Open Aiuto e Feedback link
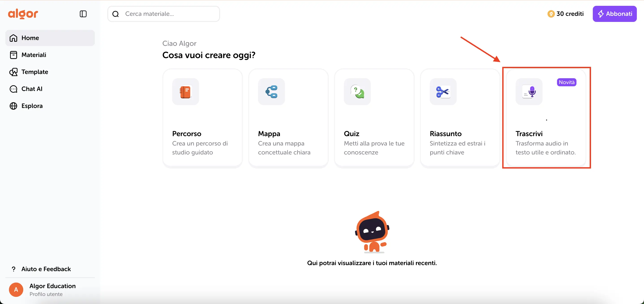Screen dimensions: 644x304 [x=46, y=269]
